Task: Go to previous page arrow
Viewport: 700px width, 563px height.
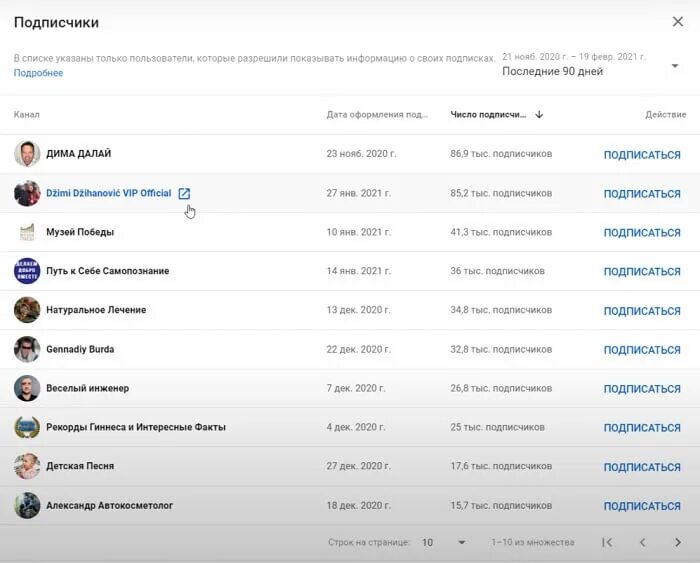Action: pos(642,542)
